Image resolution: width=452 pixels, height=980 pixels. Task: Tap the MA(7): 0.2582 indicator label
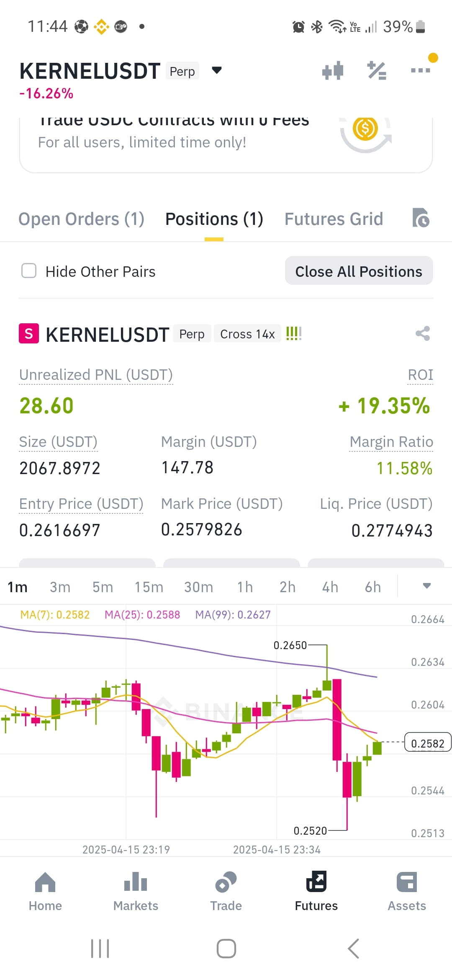click(55, 615)
